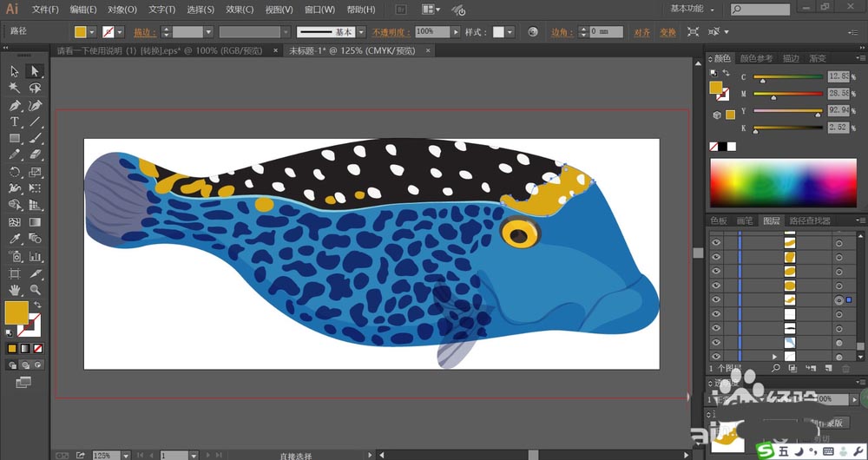868x460 pixels.
Task: Click the 变换 link in control bar
Action: point(667,32)
